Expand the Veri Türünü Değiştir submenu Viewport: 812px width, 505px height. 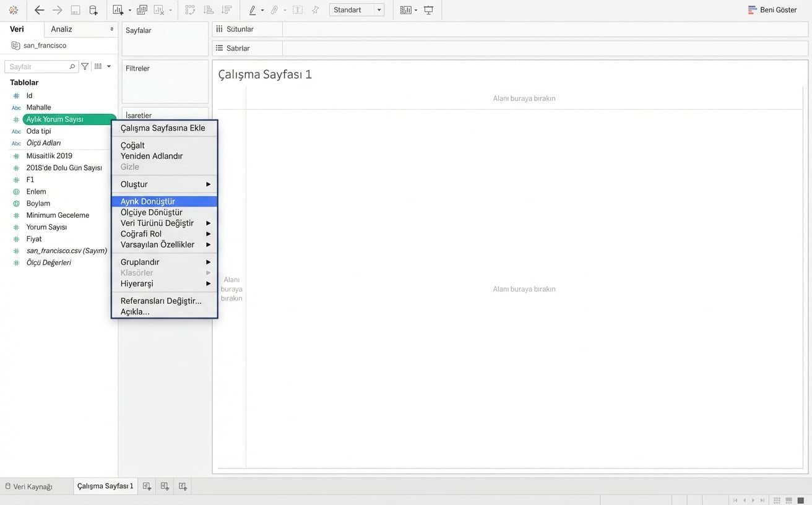tap(164, 223)
